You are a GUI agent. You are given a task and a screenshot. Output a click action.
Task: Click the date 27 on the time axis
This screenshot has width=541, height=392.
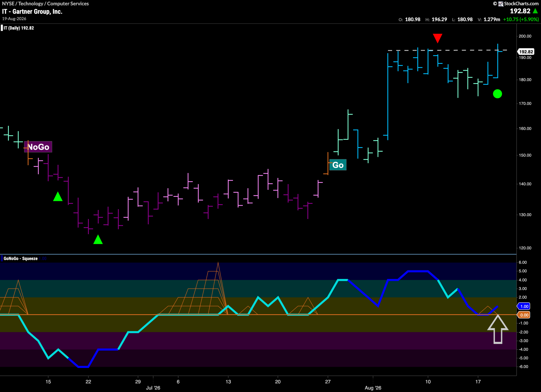point(328,381)
